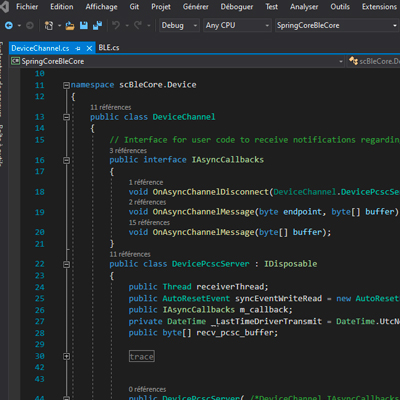This screenshot has height=400, width=400.
Task: Click 1 référence above OnAsyncChannelDisconnect
Action: tap(146, 182)
